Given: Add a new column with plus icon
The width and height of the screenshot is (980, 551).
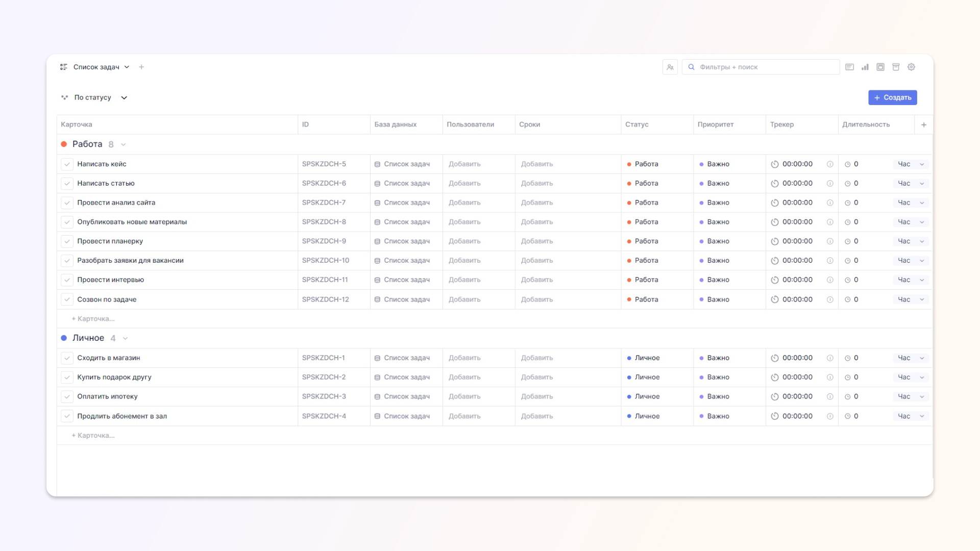Looking at the screenshot, I should pos(923,124).
